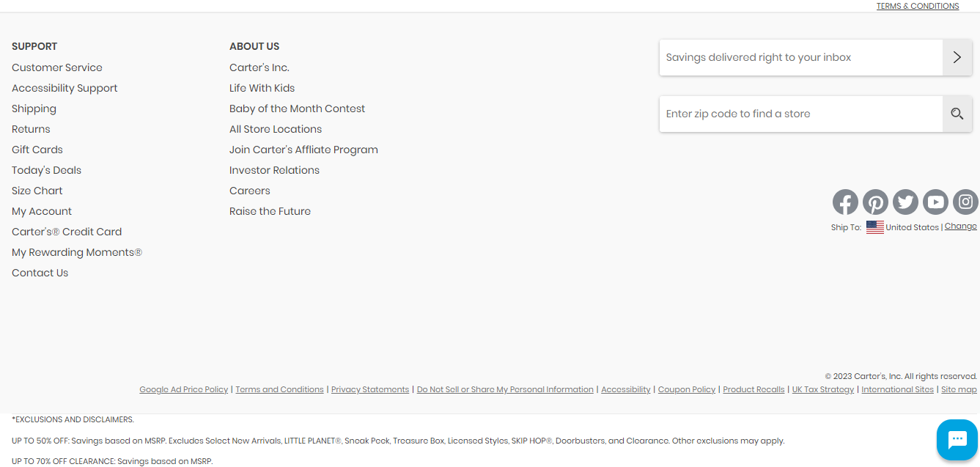980x467 pixels.
Task: Open Carter's YouTube channel icon
Action: (935, 202)
